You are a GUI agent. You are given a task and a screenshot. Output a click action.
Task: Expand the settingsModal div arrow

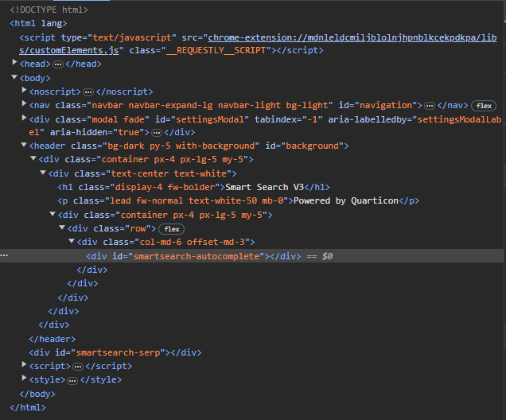coord(24,118)
